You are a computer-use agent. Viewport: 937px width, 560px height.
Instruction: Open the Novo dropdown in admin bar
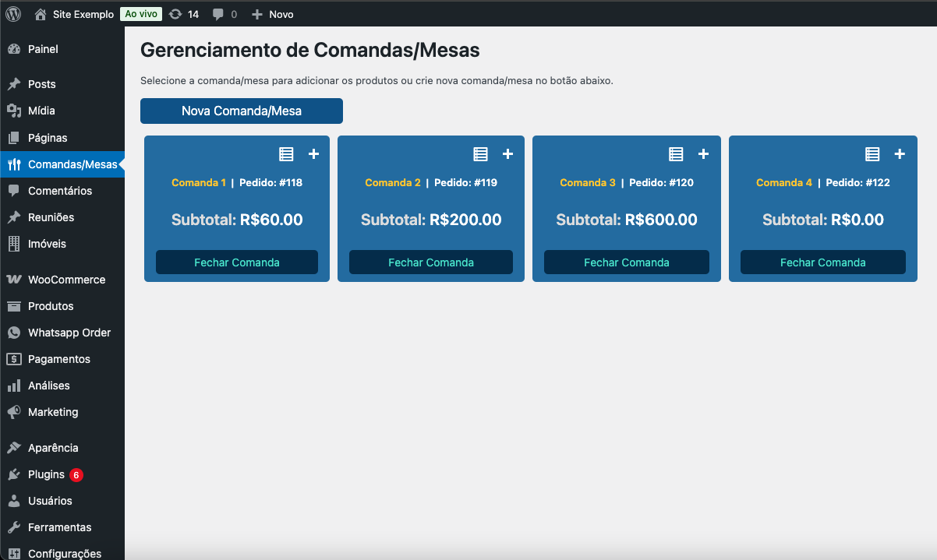[x=273, y=14]
